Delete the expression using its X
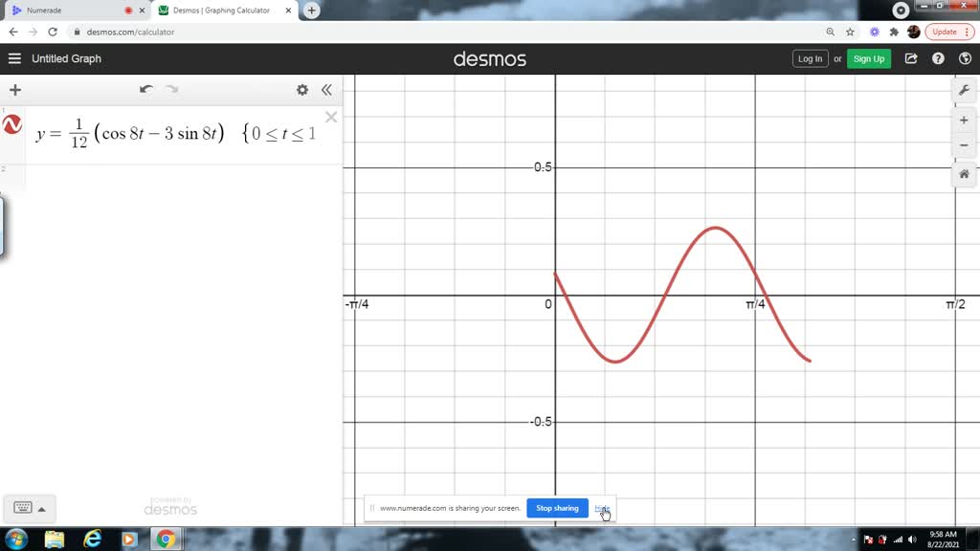Viewport: 980px width, 551px height. [x=330, y=117]
